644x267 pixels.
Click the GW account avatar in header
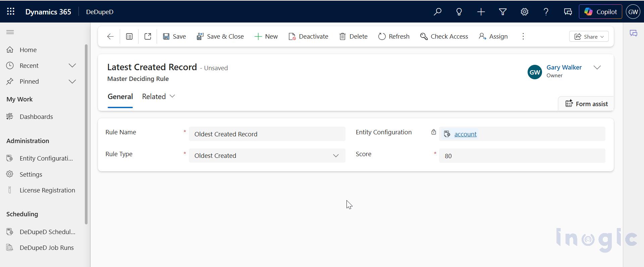pos(633,12)
